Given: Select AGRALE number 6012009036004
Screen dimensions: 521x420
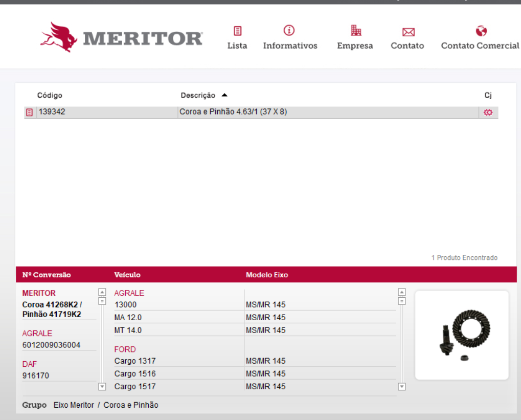Looking at the screenshot, I should pyautogui.click(x=51, y=345).
